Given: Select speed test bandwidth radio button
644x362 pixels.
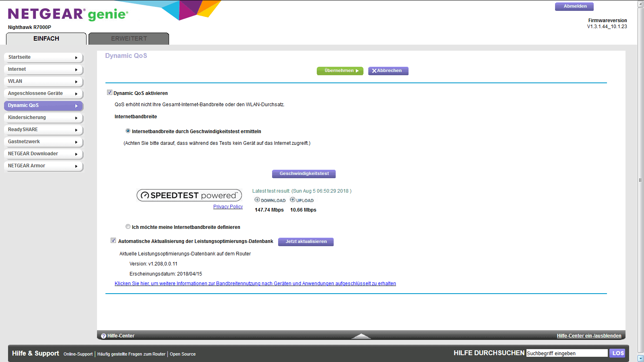Looking at the screenshot, I should coord(128,131).
